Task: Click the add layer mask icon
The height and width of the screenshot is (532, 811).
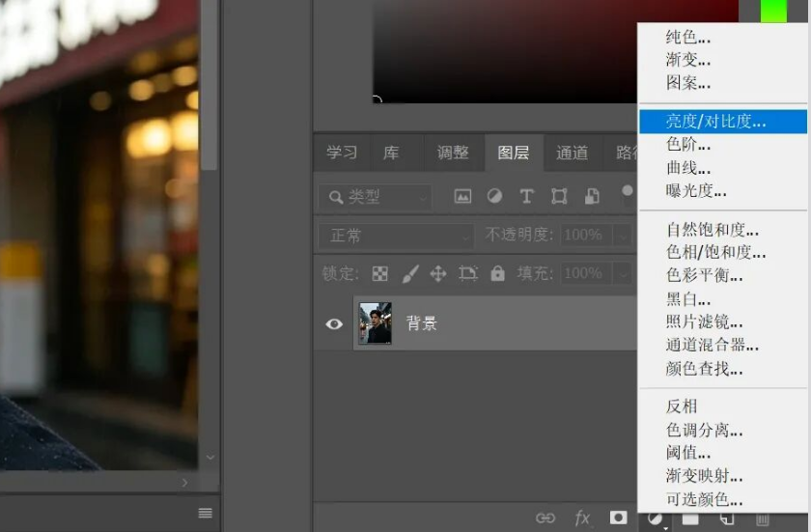Action: click(x=618, y=518)
